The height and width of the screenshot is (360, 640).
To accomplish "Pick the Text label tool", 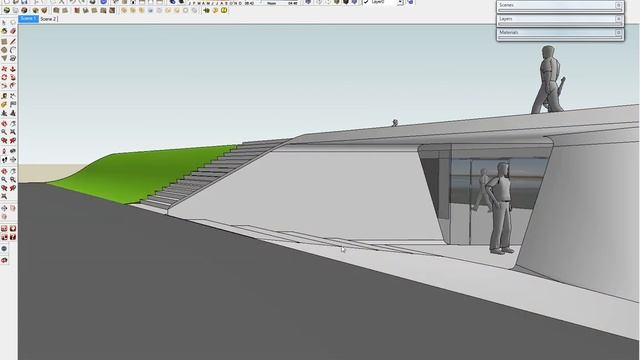I will click(x=13, y=104).
